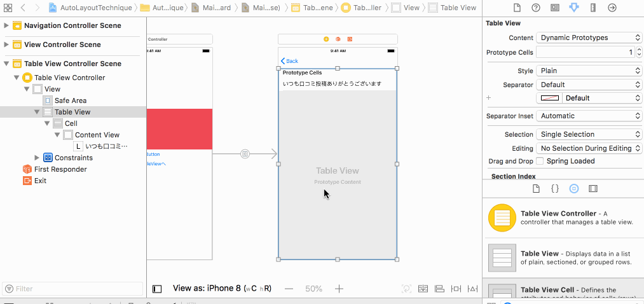Click the Mai...ard storyboard breadcrumb
Screen dimensions: 644x304
point(212,8)
